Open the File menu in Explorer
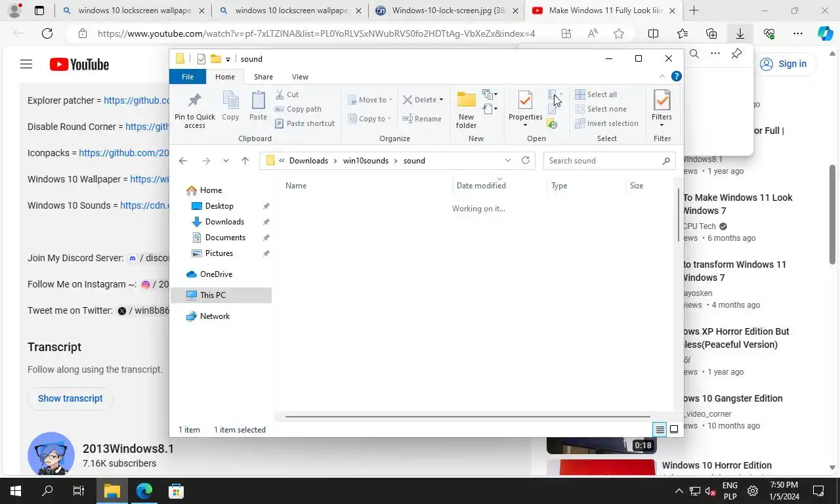Image resolution: width=840 pixels, height=504 pixels. [x=187, y=77]
